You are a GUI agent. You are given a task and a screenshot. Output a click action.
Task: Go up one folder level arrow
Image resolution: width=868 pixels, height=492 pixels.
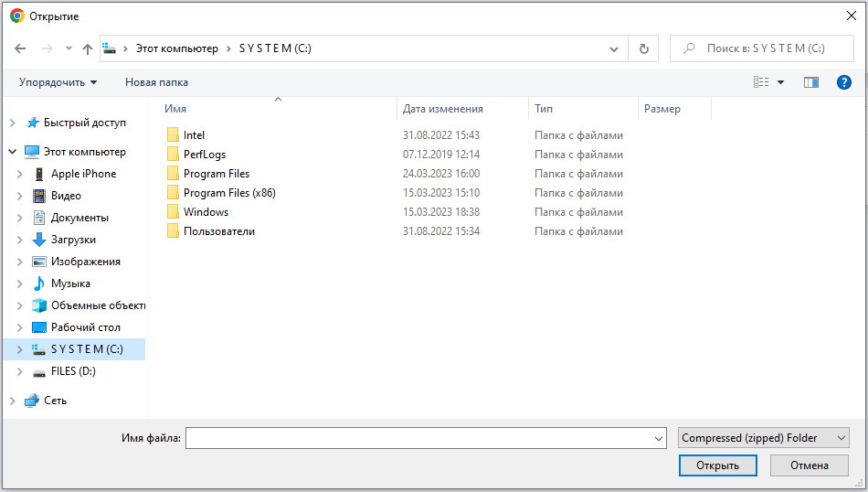click(x=88, y=48)
